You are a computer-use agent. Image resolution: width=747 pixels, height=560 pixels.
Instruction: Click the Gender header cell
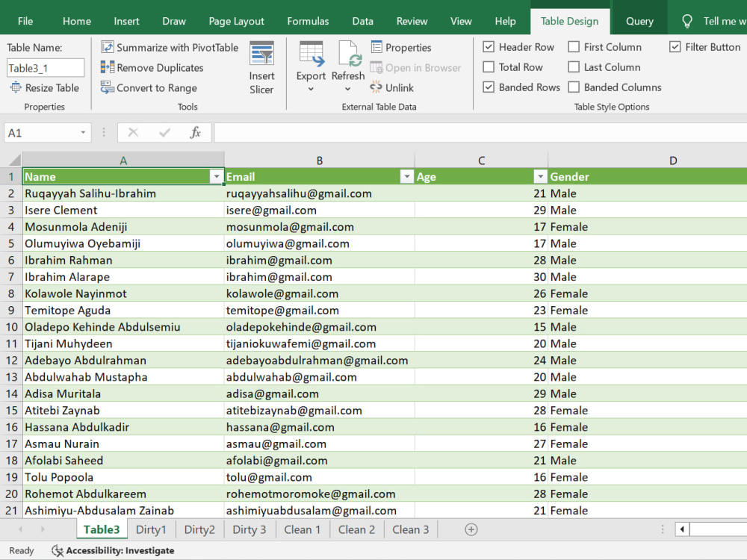click(648, 177)
